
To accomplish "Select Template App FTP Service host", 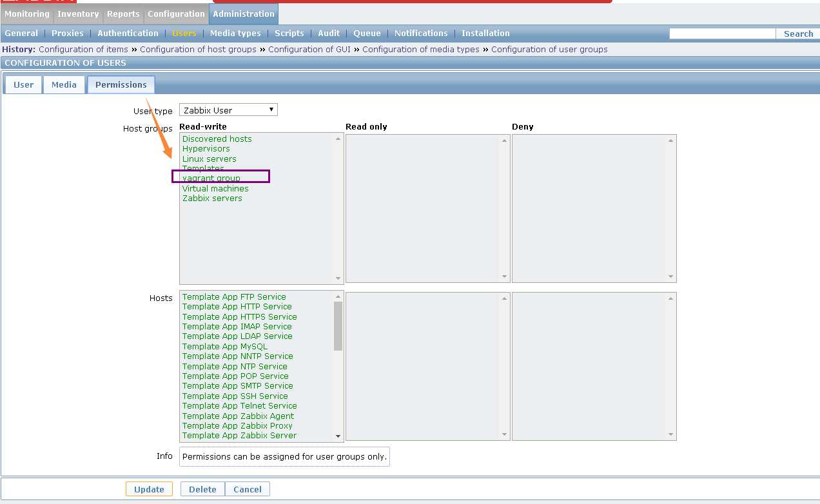I will [x=234, y=297].
